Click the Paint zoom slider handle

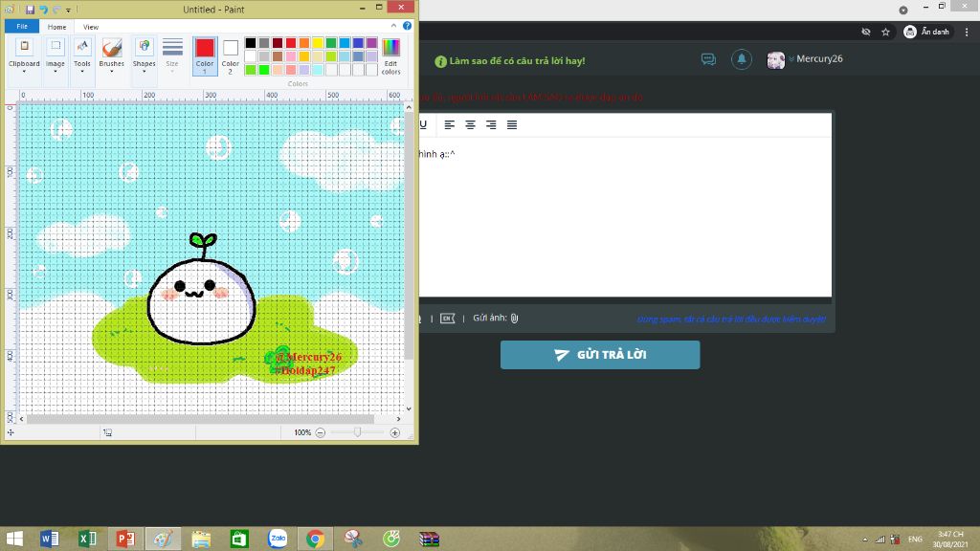[x=358, y=432]
